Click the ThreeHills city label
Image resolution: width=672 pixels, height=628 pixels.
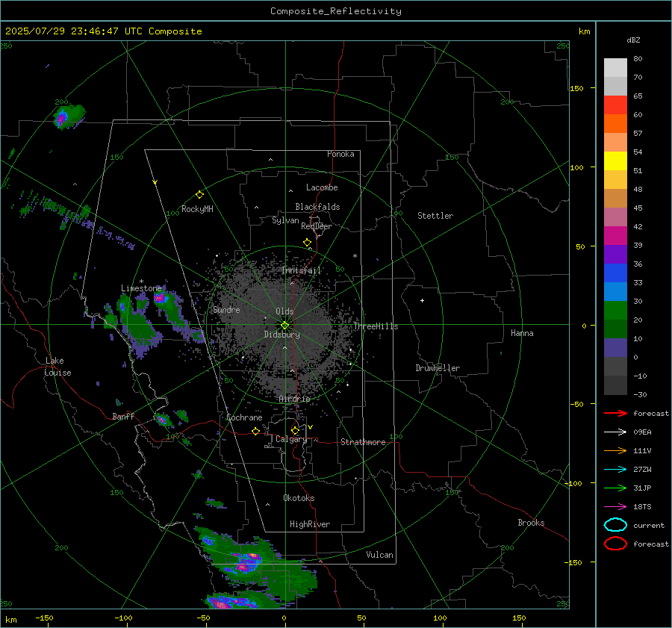[376, 326]
